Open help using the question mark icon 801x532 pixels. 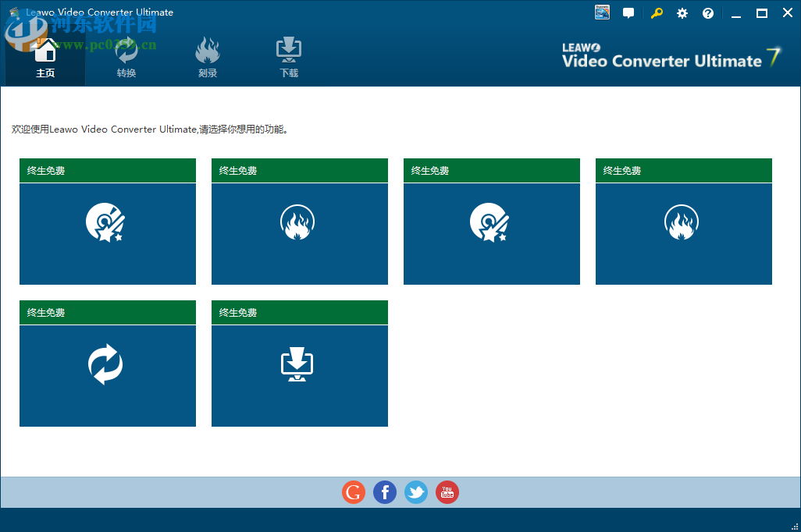[707, 12]
